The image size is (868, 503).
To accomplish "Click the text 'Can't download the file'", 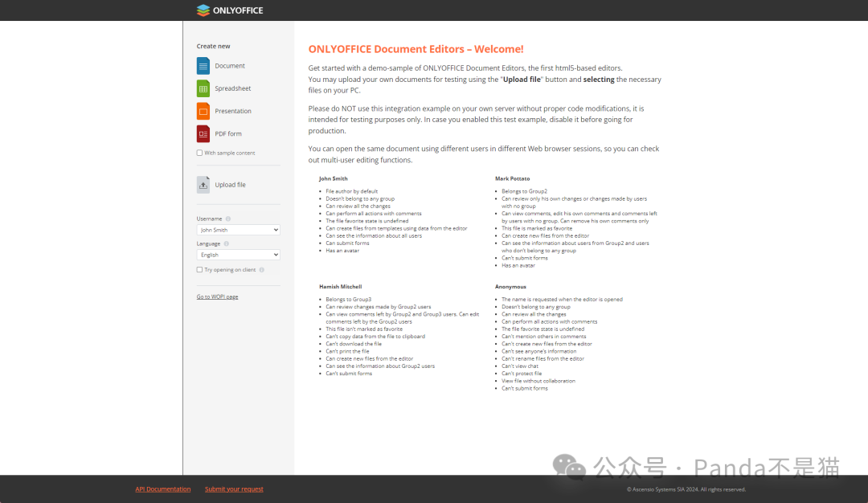I will click(354, 344).
